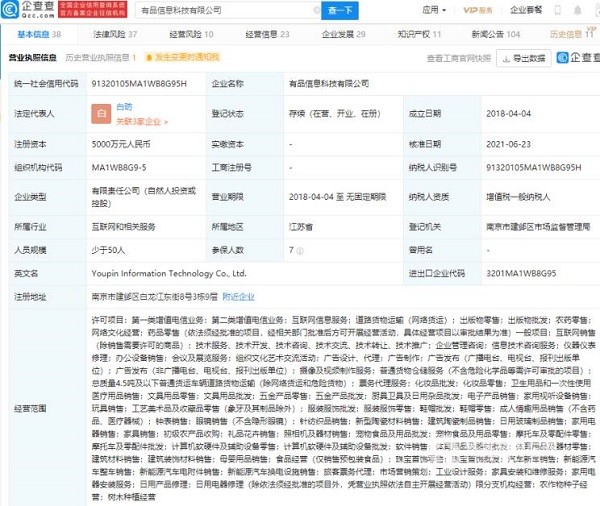Screen dimensions: 600x506
Task: Click the establishment date 2018-04-04
Action: click(x=508, y=114)
